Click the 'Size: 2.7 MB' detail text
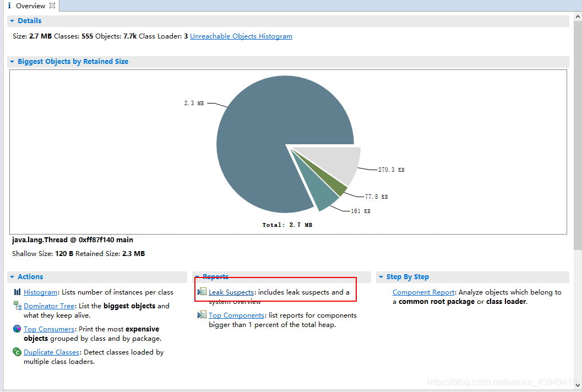The width and height of the screenshot is (582, 392). (x=32, y=36)
